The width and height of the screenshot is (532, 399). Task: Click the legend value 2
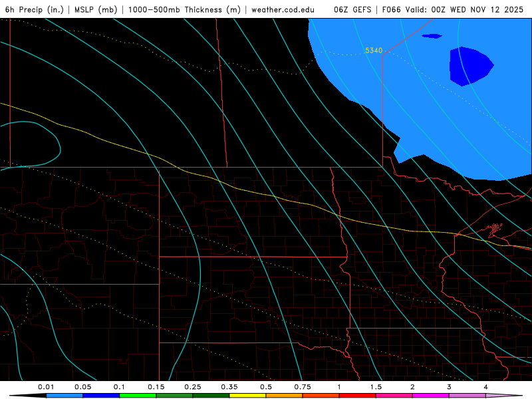click(x=412, y=387)
